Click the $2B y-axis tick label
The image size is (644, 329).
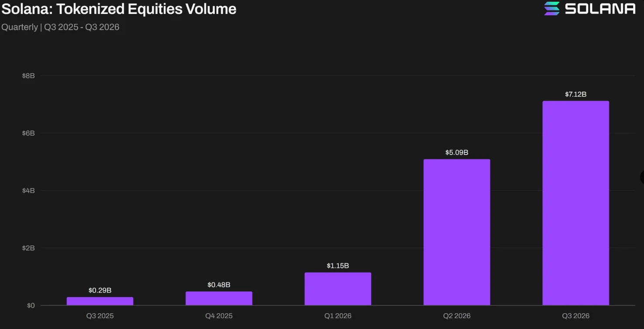point(28,248)
